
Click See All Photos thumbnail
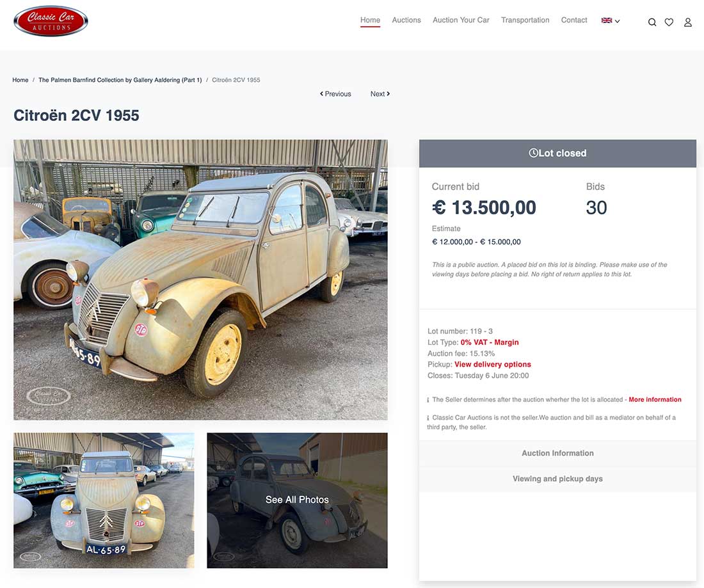click(x=297, y=500)
